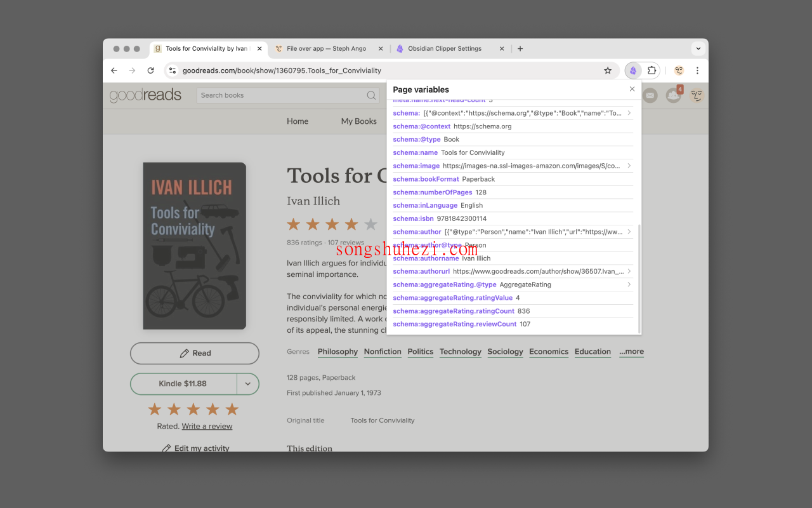Screen dimensions: 812x508
Task: Click the 836 ratings text
Action: pyautogui.click(x=304, y=243)
